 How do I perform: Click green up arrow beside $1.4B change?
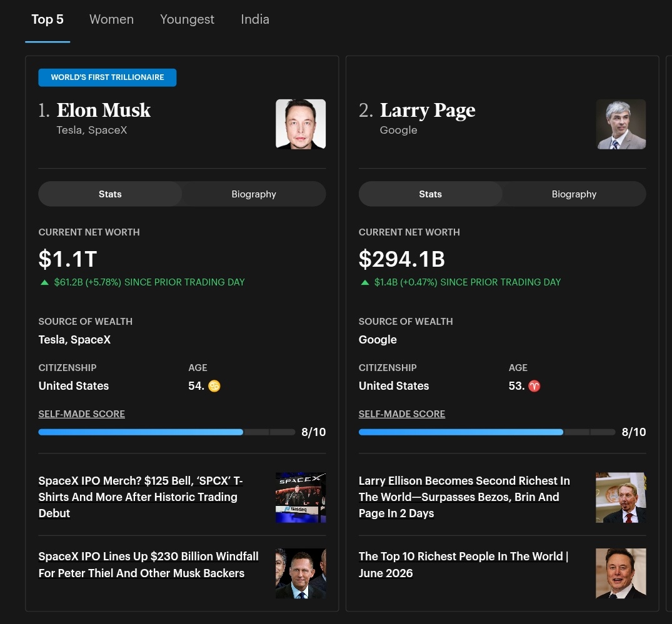pos(364,282)
